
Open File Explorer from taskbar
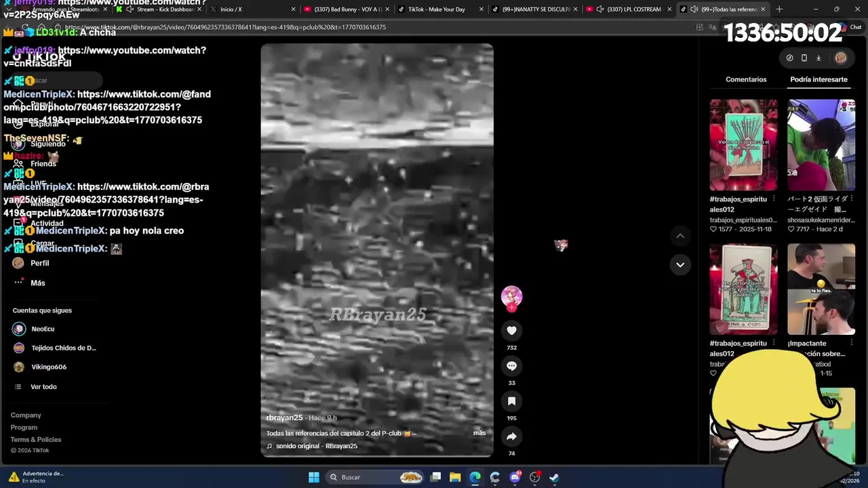[x=455, y=477]
